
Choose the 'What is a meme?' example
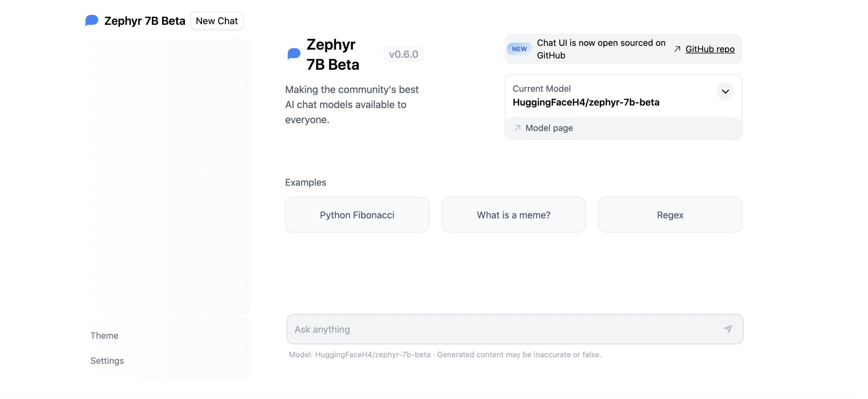tap(513, 215)
